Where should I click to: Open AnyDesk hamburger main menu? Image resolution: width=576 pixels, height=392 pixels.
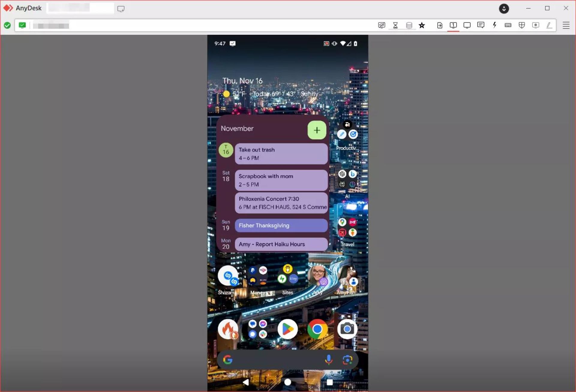click(x=566, y=25)
